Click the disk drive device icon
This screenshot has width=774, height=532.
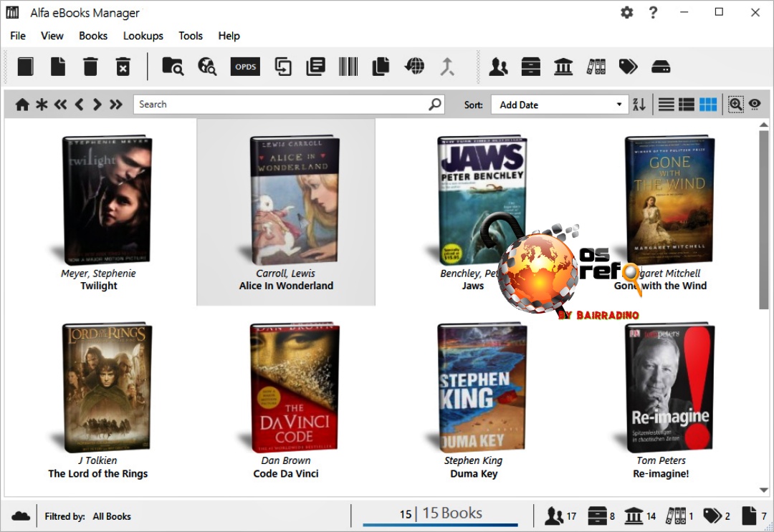pos(661,67)
